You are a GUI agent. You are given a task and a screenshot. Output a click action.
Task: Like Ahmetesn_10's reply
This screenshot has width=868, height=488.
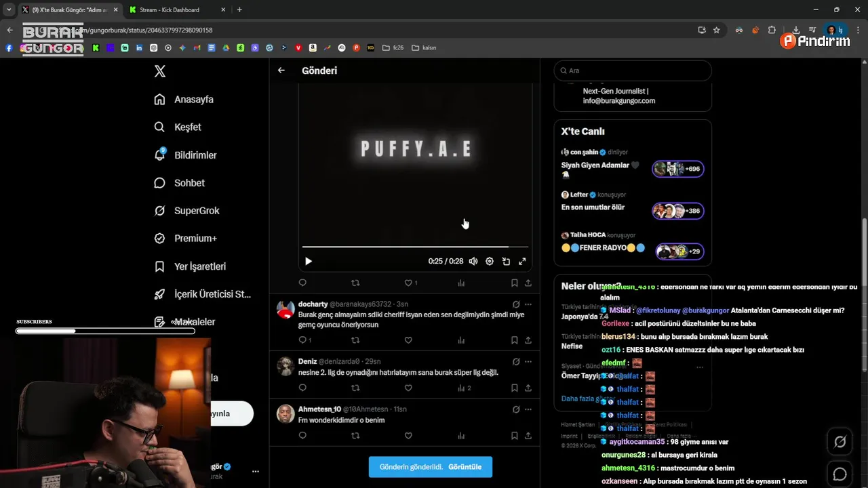pos(408,436)
